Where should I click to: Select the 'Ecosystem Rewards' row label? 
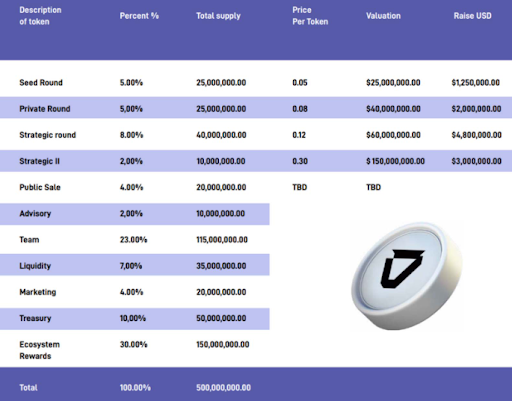click(x=40, y=350)
